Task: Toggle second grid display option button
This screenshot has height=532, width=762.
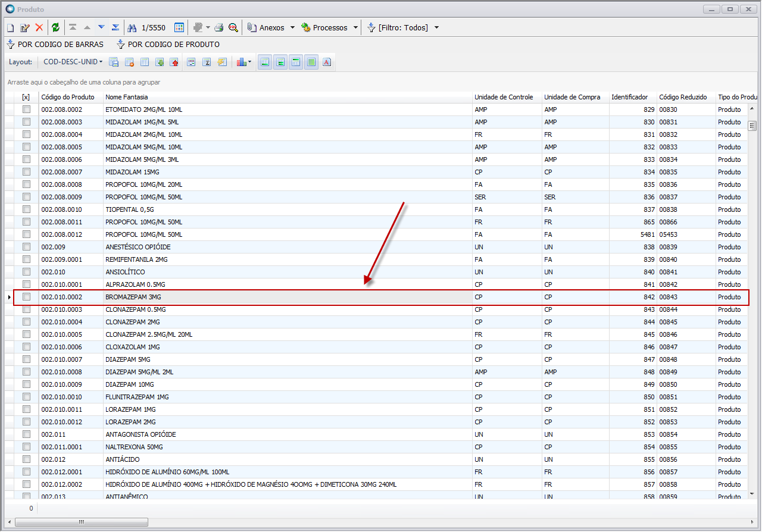Action: [x=280, y=62]
